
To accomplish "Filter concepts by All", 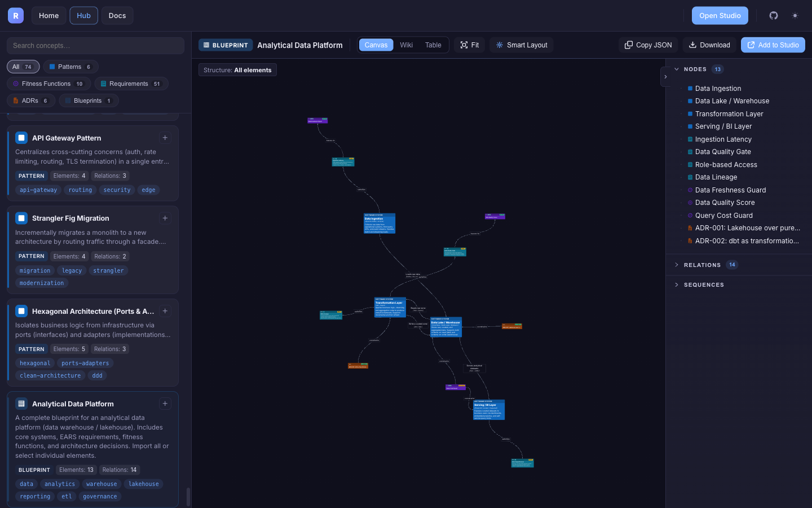I will click(x=23, y=67).
